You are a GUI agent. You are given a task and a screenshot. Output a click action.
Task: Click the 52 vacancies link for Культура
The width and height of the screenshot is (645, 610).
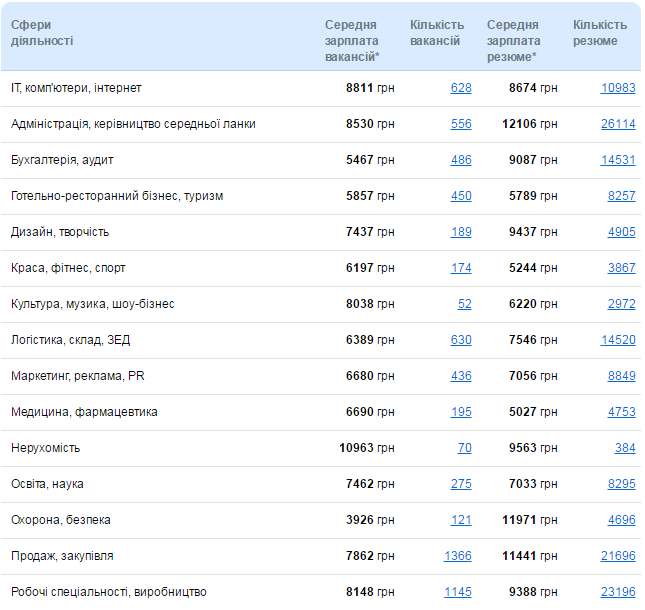click(x=464, y=304)
